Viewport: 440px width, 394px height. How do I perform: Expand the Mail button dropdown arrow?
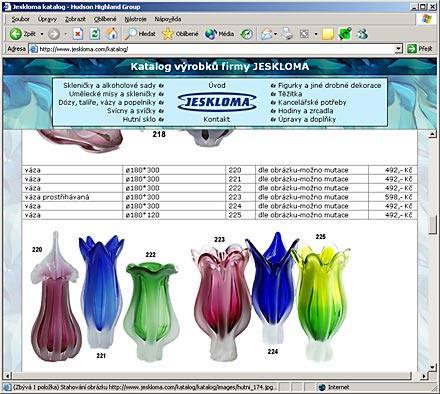[276, 34]
